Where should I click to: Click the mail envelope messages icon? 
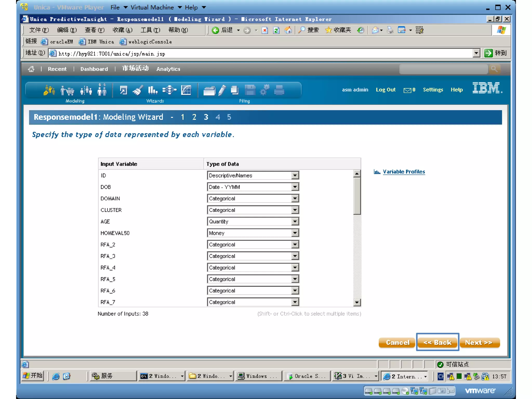(x=407, y=90)
